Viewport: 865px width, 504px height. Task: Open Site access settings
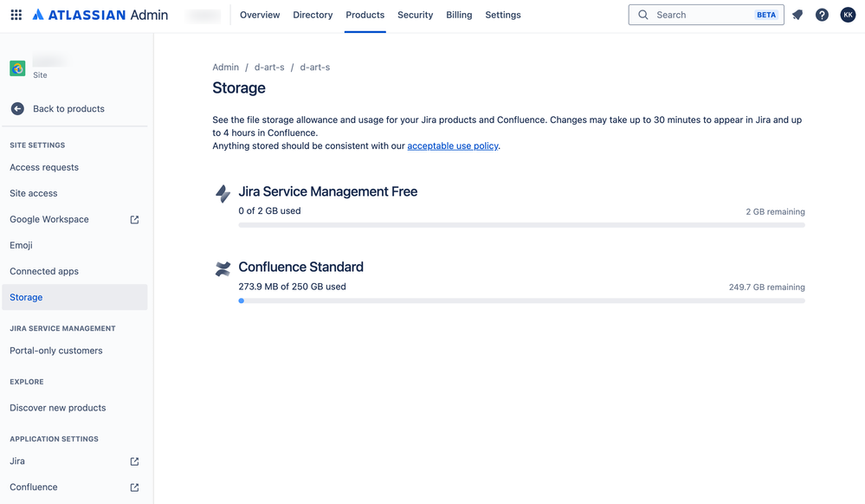click(x=34, y=193)
